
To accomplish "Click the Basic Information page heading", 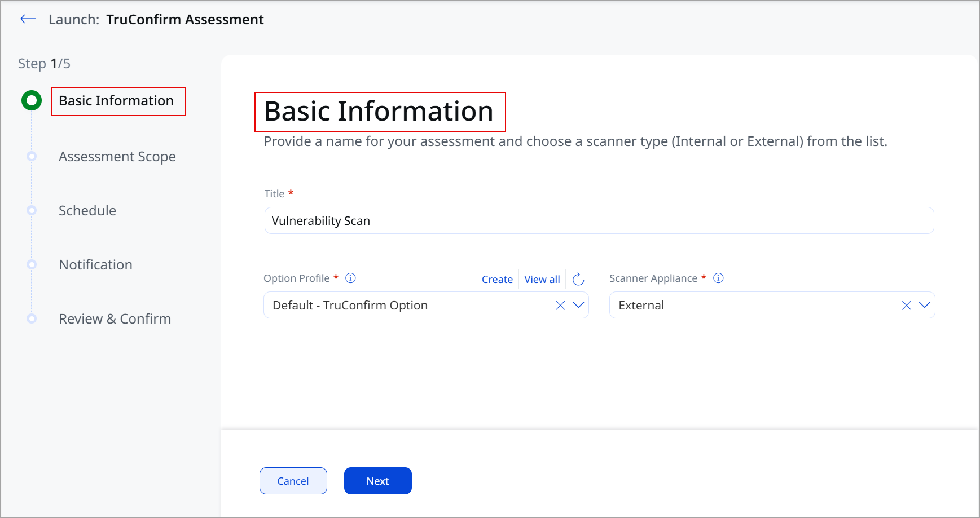I will click(x=379, y=111).
